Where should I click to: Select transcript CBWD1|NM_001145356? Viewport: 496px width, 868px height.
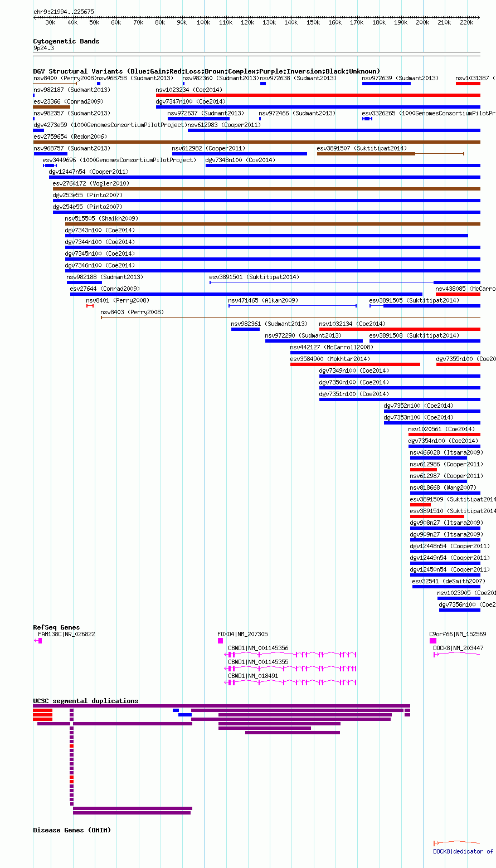258,648
